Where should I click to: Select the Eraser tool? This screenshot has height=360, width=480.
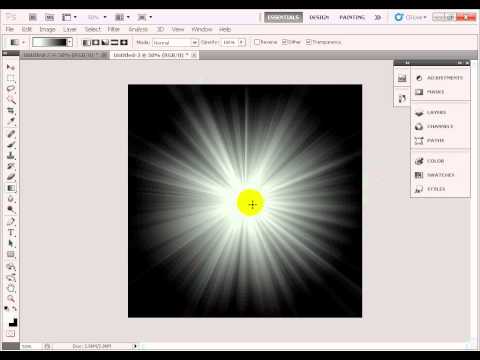click(11, 177)
